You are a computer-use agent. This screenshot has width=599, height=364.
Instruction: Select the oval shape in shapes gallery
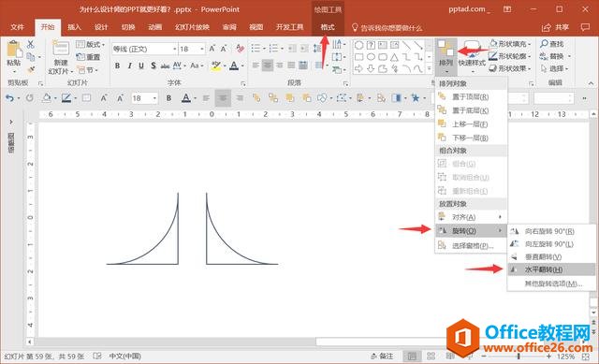pyautogui.click(x=371, y=57)
